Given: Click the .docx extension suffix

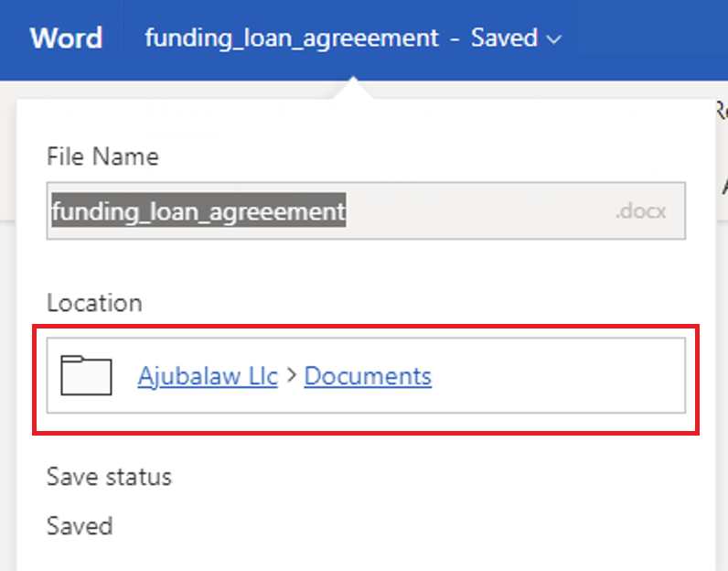Looking at the screenshot, I should pyautogui.click(x=640, y=212).
